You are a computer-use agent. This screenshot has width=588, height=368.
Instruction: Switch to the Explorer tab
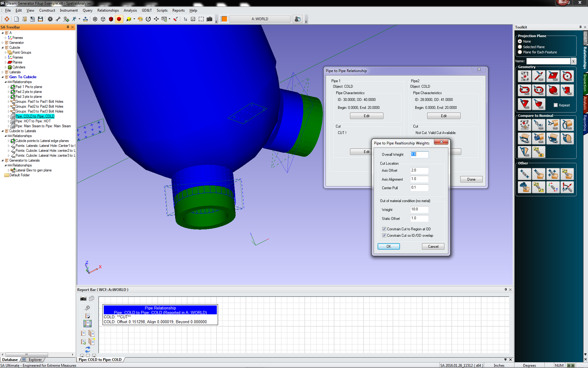point(35,360)
